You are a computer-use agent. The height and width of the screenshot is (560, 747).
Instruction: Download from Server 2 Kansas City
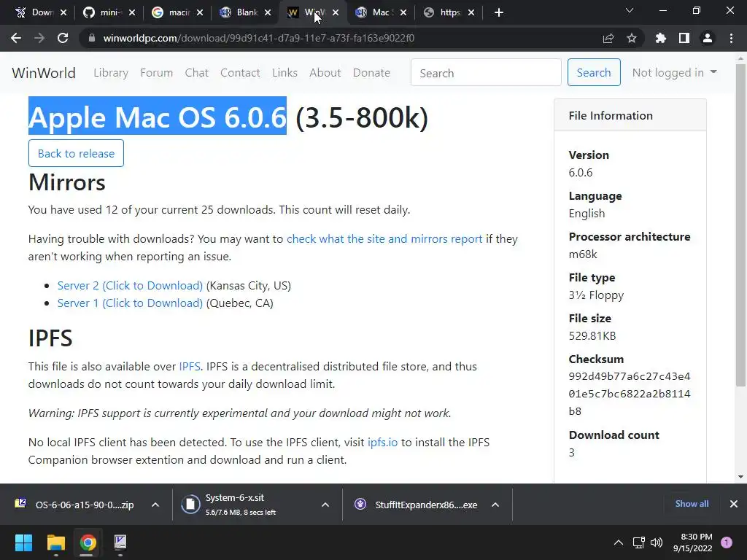point(130,286)
